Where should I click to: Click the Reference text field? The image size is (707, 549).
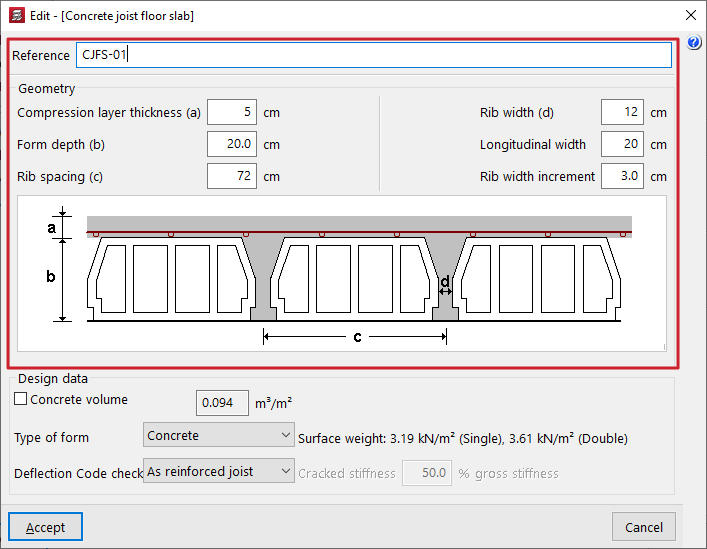pyautogui.click(x=373, y=55)
